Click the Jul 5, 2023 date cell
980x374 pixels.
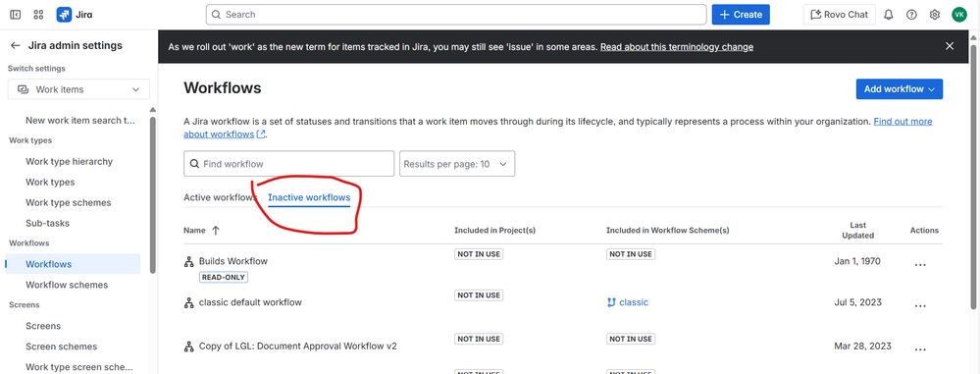pos(858,302)
